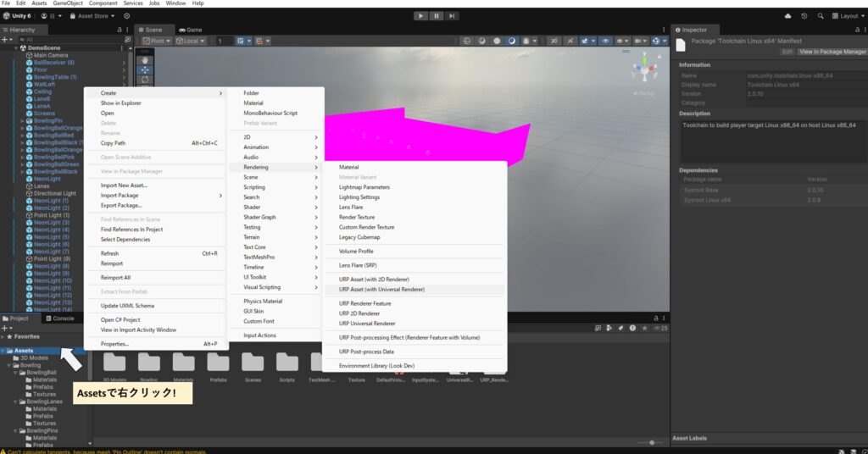Click the Inspector lock icon

pyautogui.click(x=858, y=30)
